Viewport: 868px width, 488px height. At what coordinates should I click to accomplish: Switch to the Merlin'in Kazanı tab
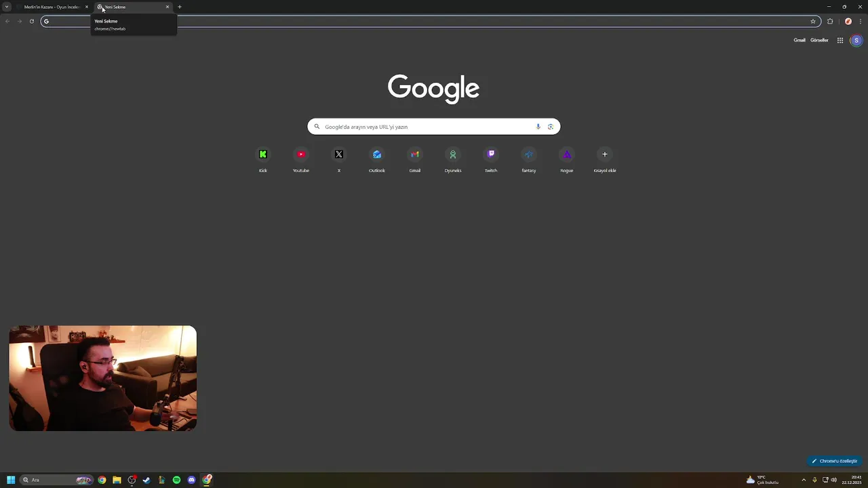click(52, 7)
